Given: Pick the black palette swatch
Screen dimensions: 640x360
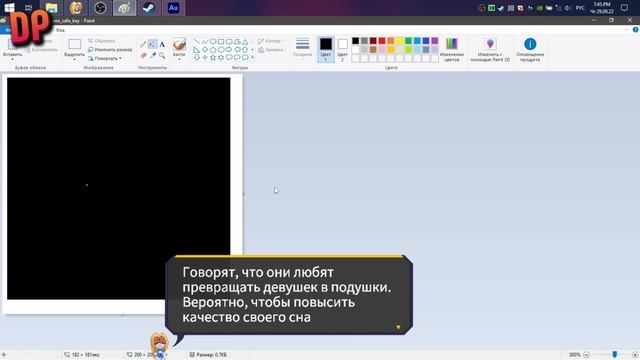Looking at the screenshot, I should tap(356, 40).
